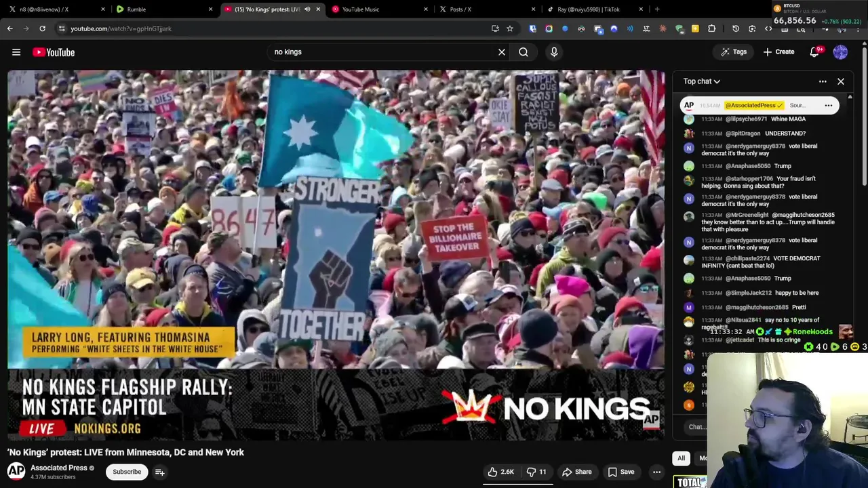Open more actions under the video

coord(656,472)
